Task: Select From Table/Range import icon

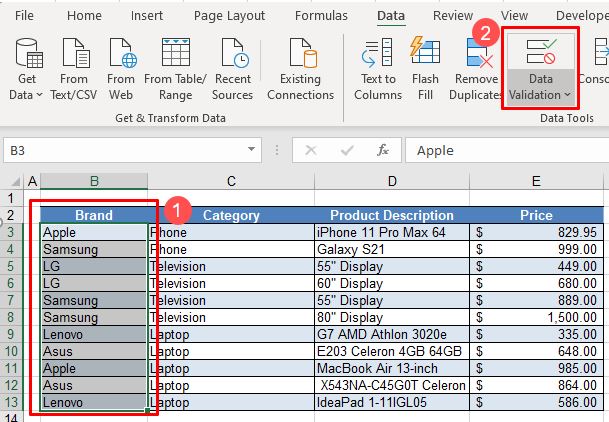Action: [174, 68]
